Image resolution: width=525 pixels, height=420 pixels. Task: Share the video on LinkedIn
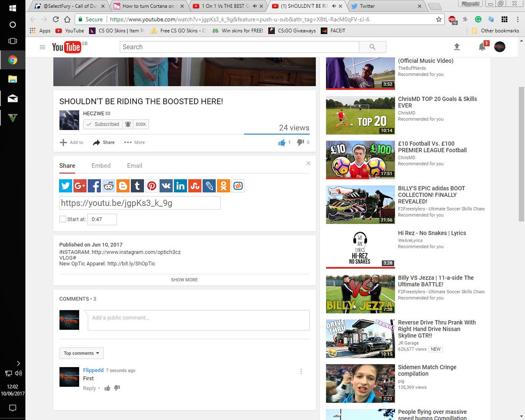coord(180,186)
